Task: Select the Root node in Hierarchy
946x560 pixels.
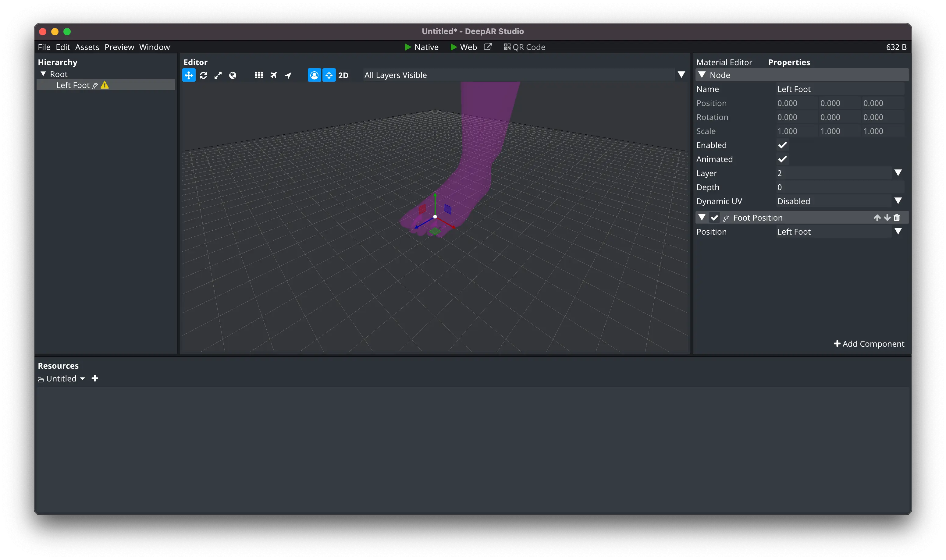Action: coord(59,74)
